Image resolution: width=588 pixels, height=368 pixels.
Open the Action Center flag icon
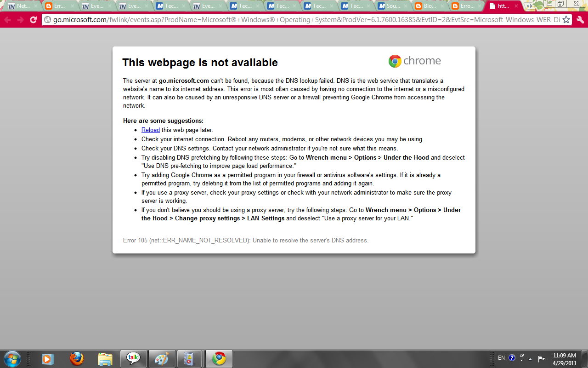pyautogui.click(x=541, y=358)
